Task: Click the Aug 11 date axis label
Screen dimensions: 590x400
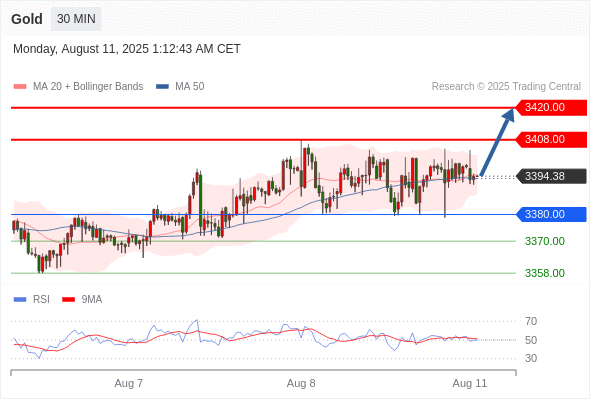Action: point(470,383)
